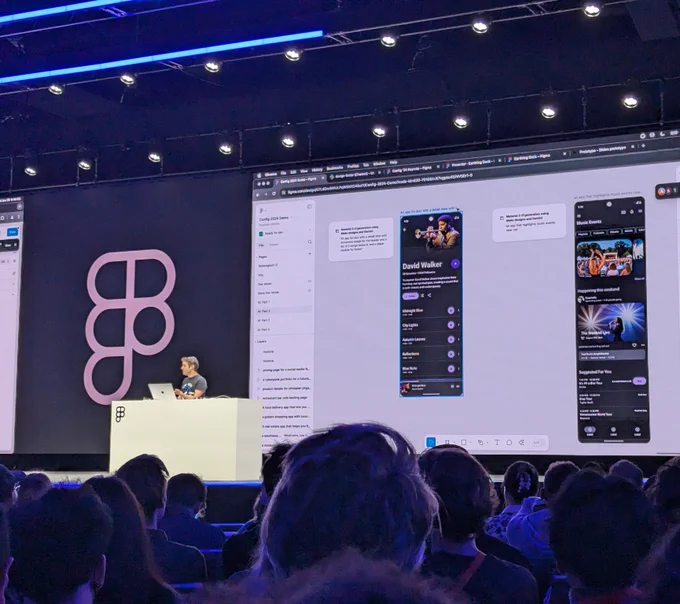Open the multiplayer avatars at top right
This screenshot has width=680, height=604.
coord(668,191)
